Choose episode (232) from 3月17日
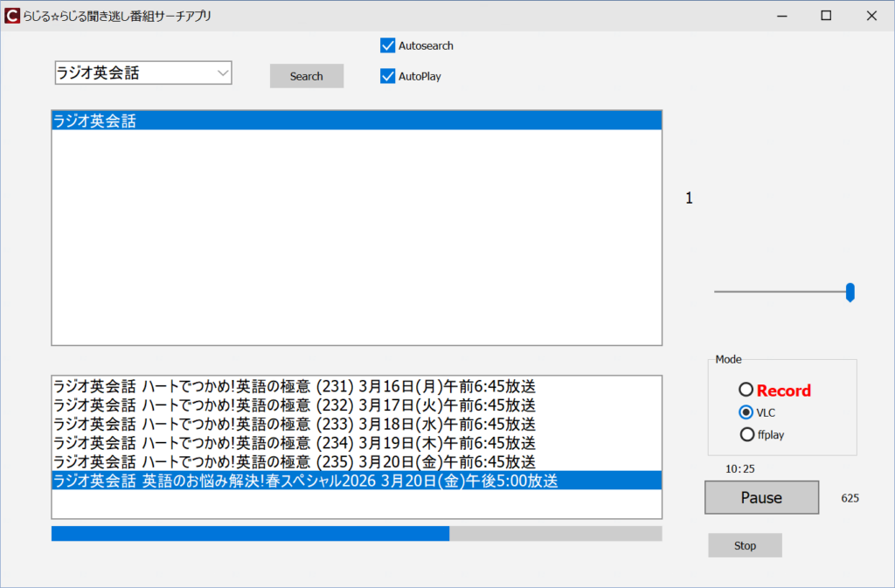The image size is (895, 588). click(294, 405)
